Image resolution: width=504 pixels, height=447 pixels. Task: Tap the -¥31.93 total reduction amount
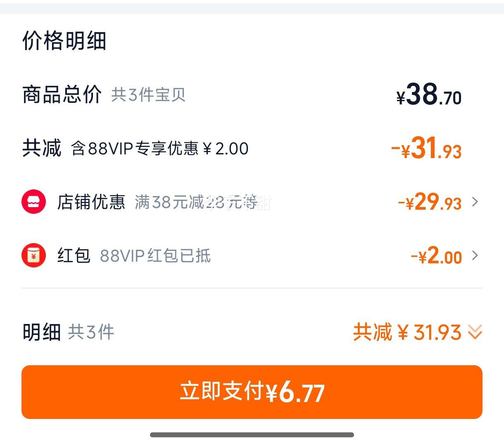(x=426, y=148)
